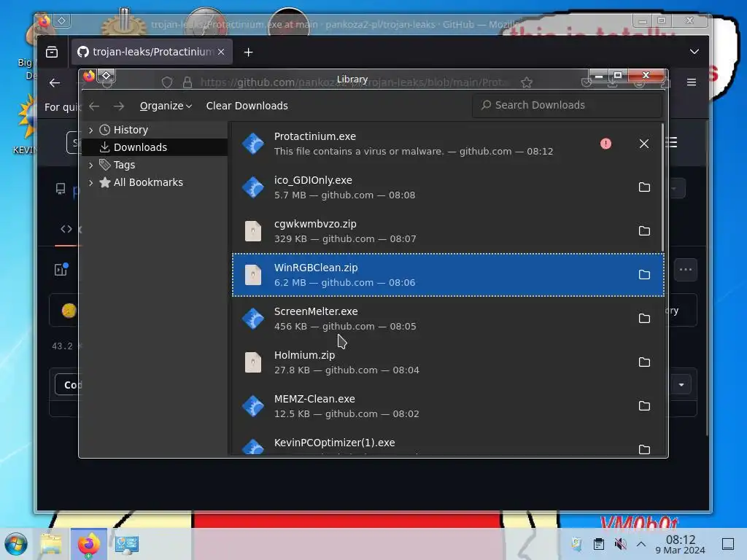The image size is (747, 560).
Task: Expand the History tree node
Action: pos(91,130)
